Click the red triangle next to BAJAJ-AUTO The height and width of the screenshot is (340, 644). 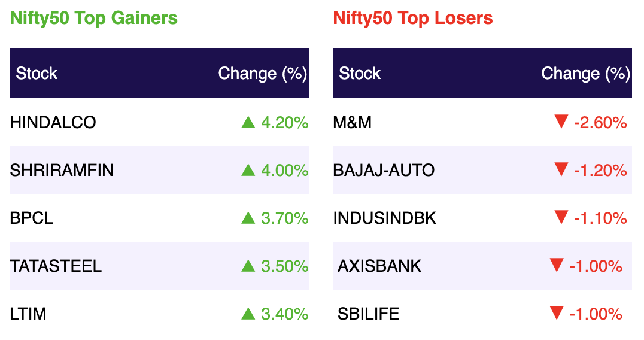click(561, 169)
